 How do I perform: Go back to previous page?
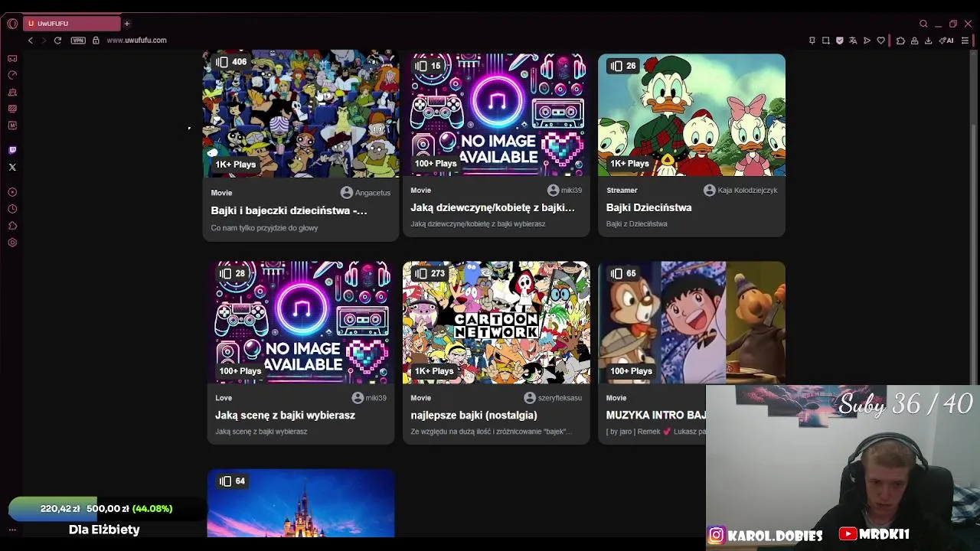(31, 41)
